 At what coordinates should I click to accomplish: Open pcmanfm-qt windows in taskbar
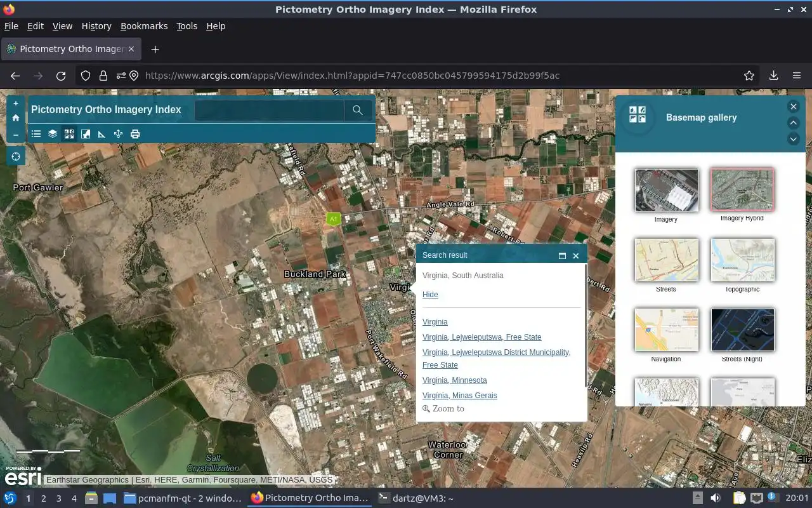point(183,498)
